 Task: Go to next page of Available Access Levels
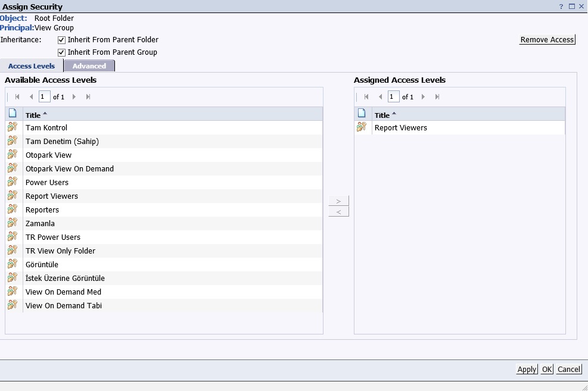point(74,96)
